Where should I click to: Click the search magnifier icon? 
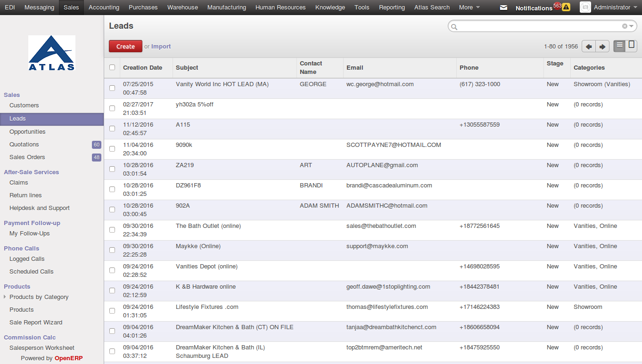[x=454, y=27]
